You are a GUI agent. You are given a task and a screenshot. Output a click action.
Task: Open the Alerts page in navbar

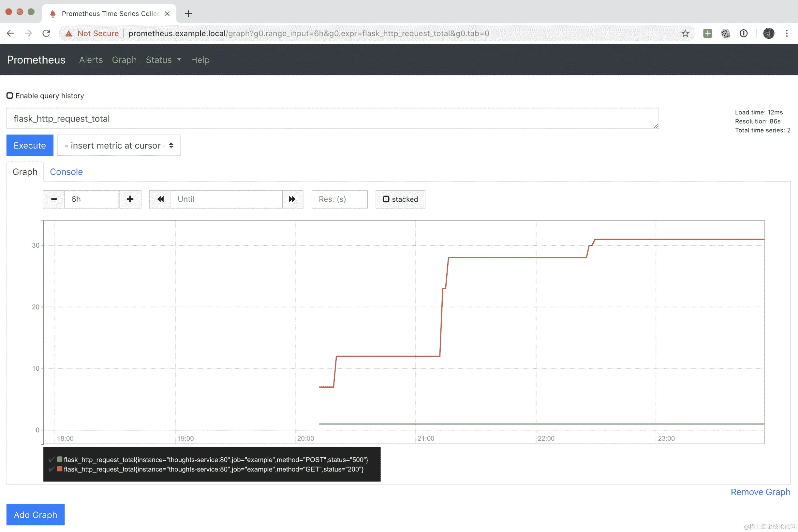tap(91, 60)
